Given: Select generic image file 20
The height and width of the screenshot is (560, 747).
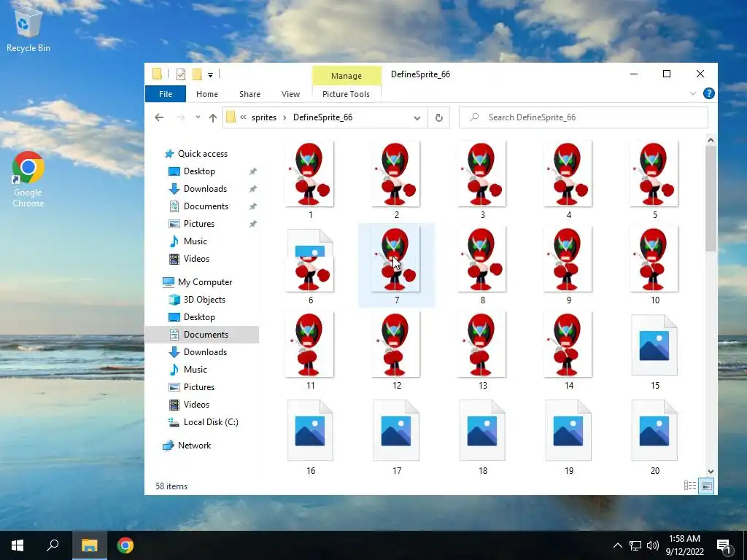Looking at the screenshot, I should 654,437.
